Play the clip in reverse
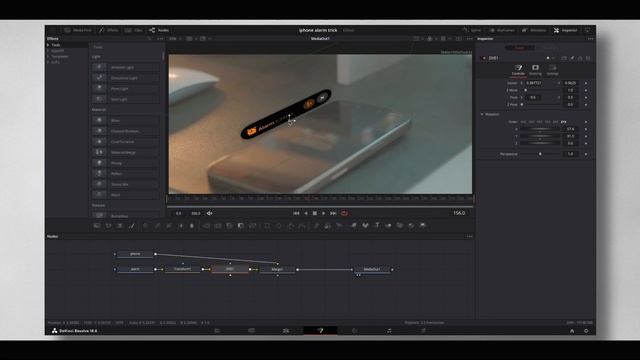Image resolution: width=640 pixels, height=360 pixels. coord(306,213)
